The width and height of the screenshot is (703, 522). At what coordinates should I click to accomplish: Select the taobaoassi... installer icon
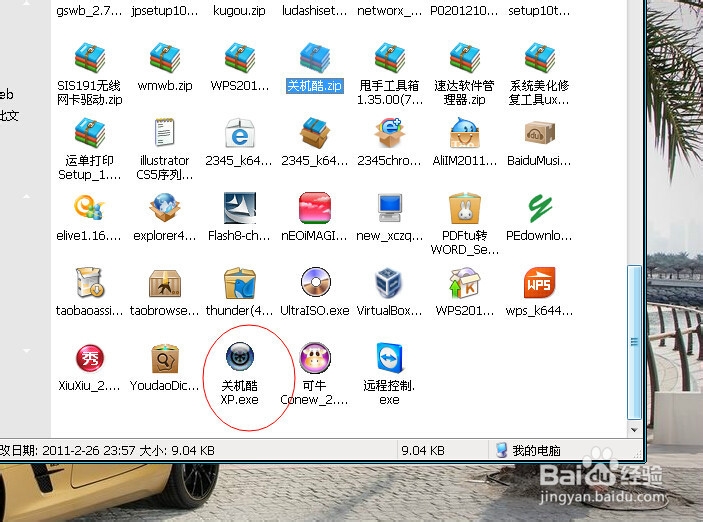click(x=90, y=283)
